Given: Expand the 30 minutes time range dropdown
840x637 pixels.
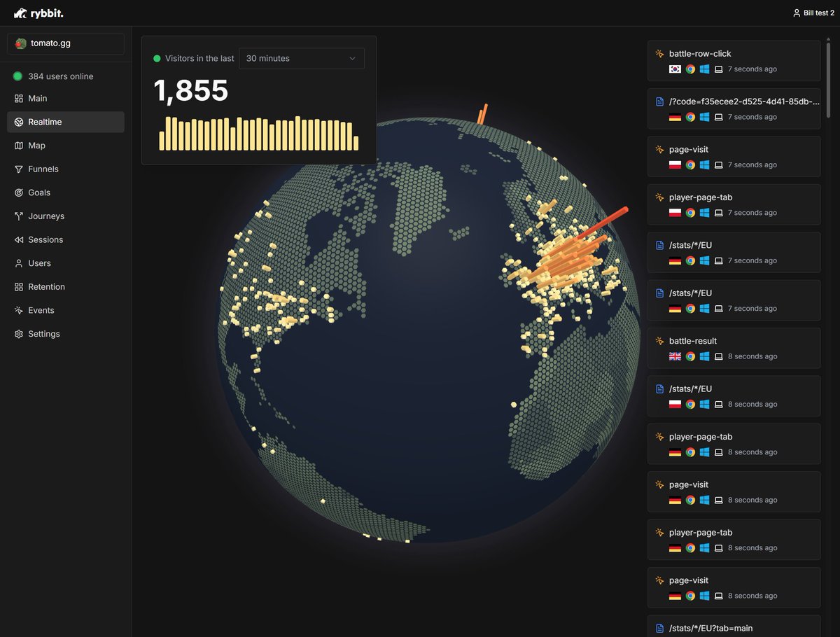Looking at the screenshot, I should click(301, 59).
